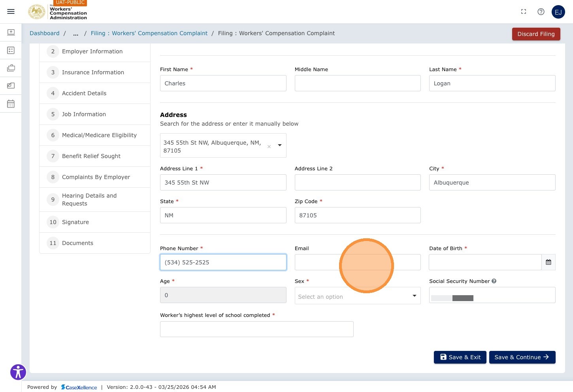This screenshot has width=573, height=392.
Task: Go to step 3 Insurance Information
Action: pos(95,72)
